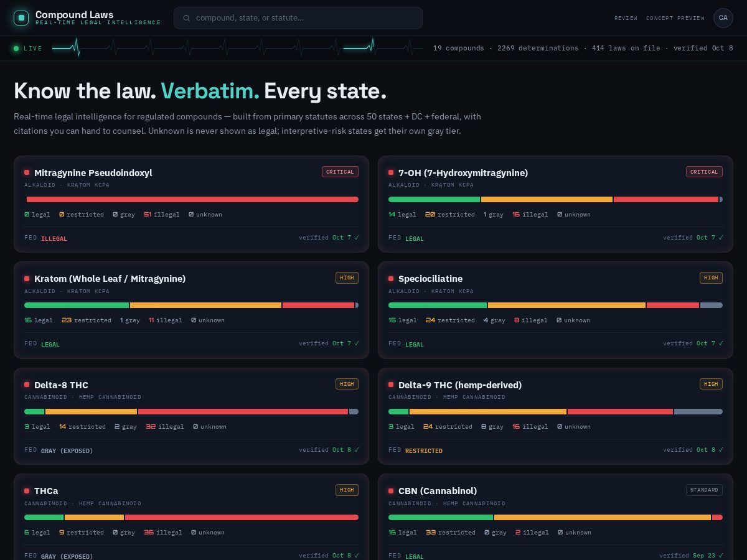Click the Delta-8 THC status distribution bar
The image size is (747, 560).
click(x=191, y=412)
